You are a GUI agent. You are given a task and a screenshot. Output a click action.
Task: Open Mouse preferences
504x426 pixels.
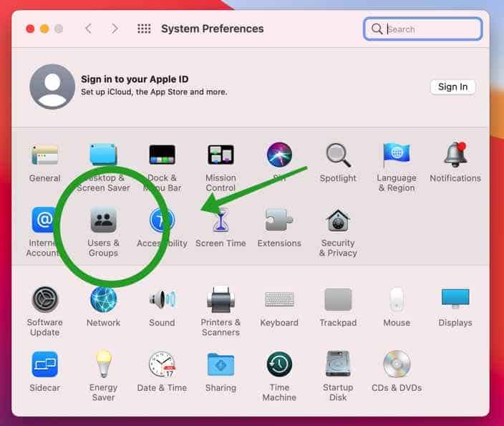(x=397, y=300)
